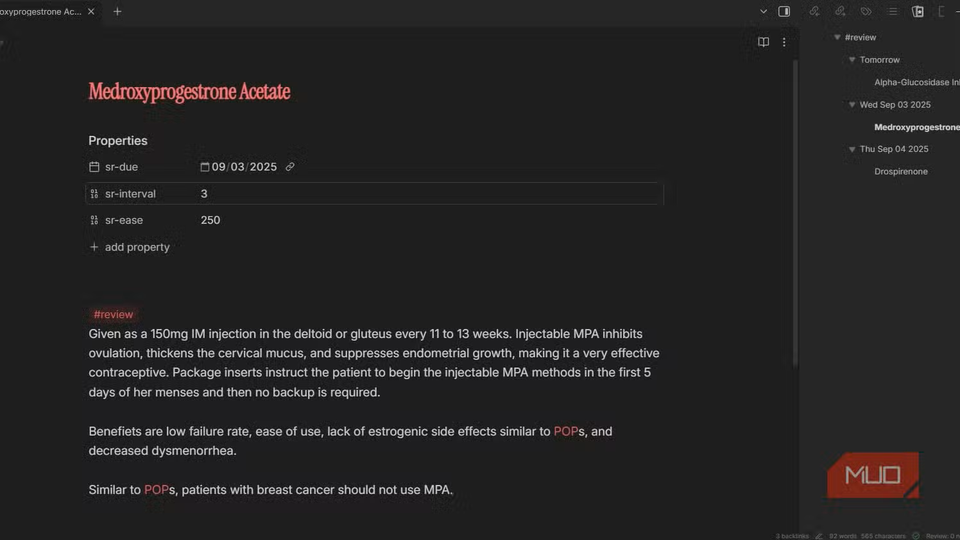
Task: Collapse the Wed Sep 03 2025 group
Action: tap(852, 105)
